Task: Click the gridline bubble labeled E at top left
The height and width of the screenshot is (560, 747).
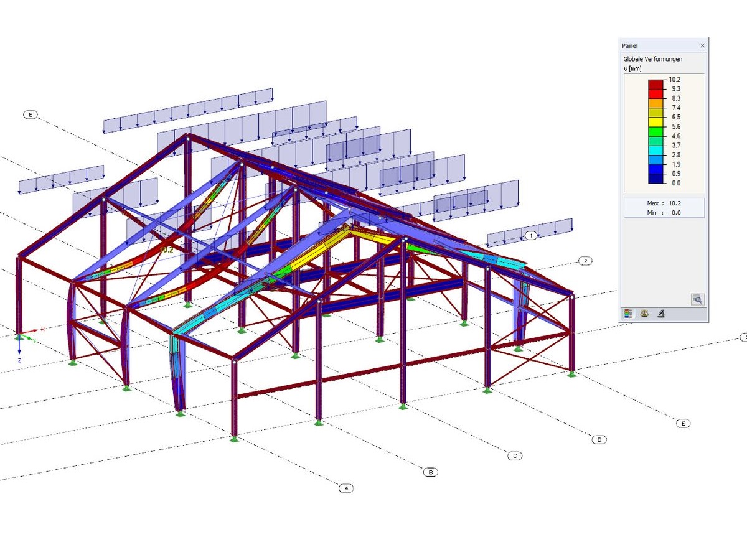Action: [30, 114]
